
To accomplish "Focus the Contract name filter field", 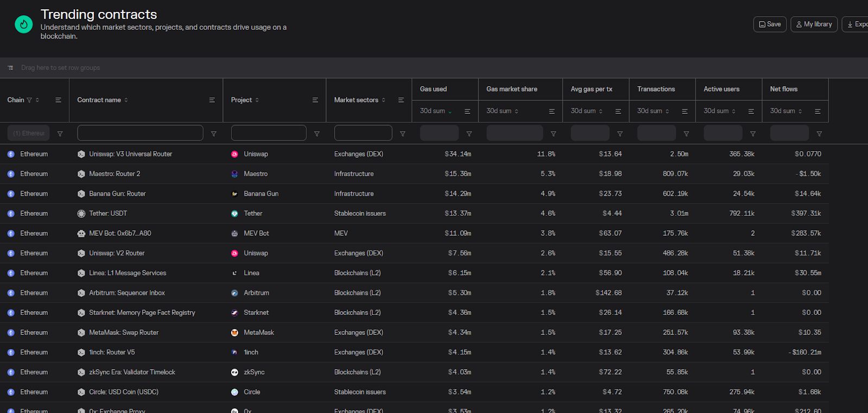I will (x=141, y=133).
